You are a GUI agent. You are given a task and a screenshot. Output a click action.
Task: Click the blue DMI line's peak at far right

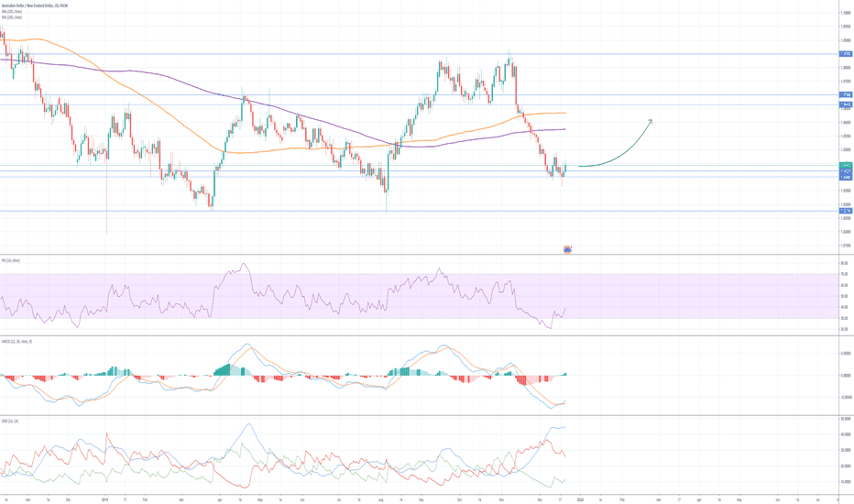(557, 427)
